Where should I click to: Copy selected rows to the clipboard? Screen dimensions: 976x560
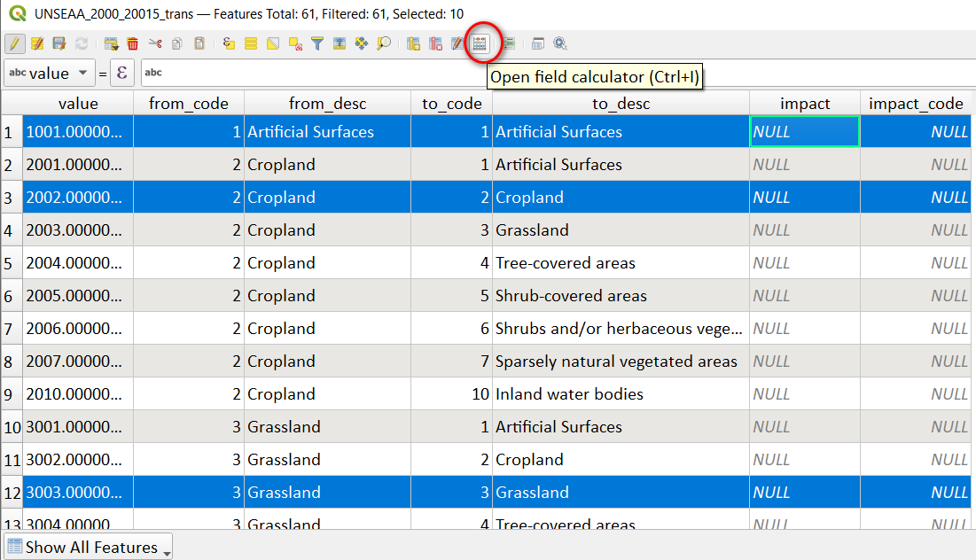tap(177, 43)
